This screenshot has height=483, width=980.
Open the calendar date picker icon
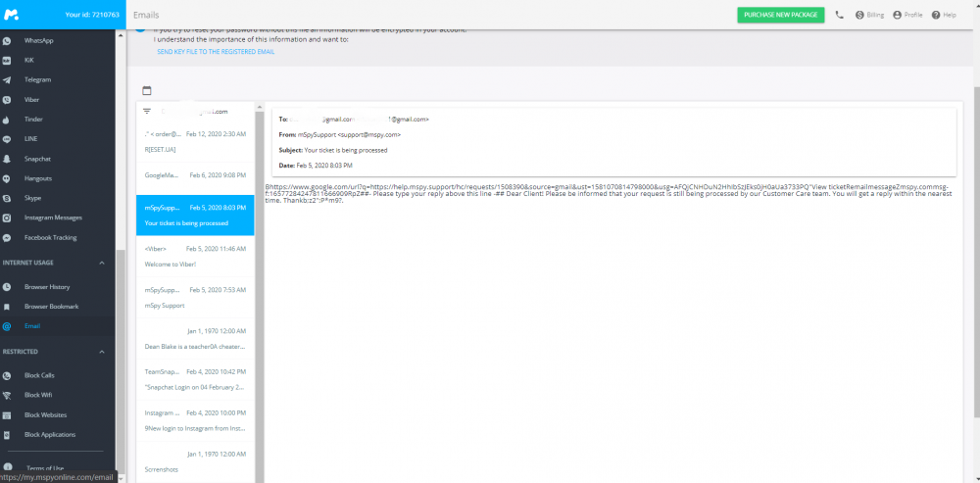(147, 90)
